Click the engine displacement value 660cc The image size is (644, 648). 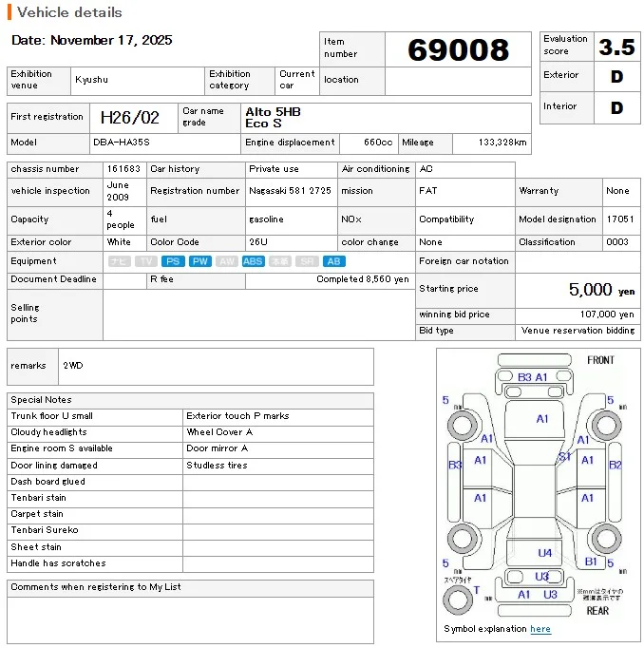[378, 143]
